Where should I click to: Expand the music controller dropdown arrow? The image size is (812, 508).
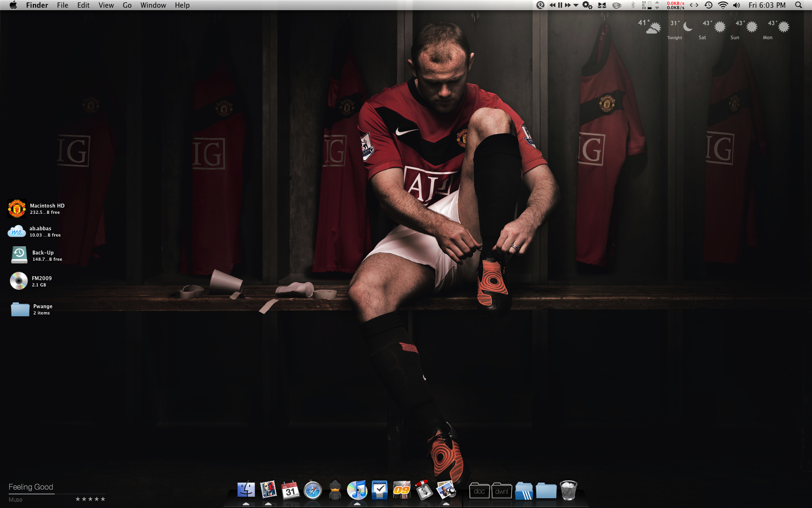click(576, 5)
